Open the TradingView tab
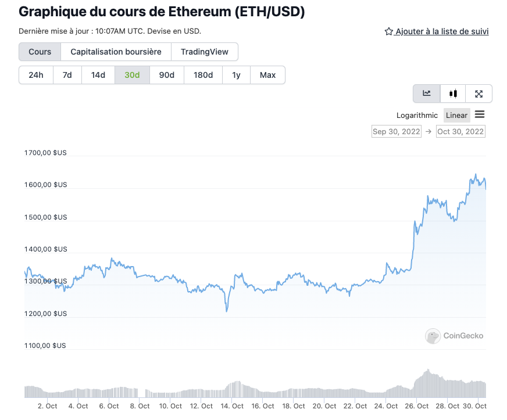Viewport: 507px width, 420px height. click(x=205, y=52)
